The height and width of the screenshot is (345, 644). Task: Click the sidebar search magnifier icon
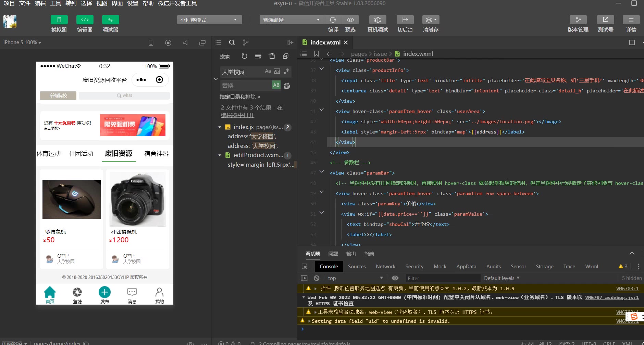tap(232, 42)
